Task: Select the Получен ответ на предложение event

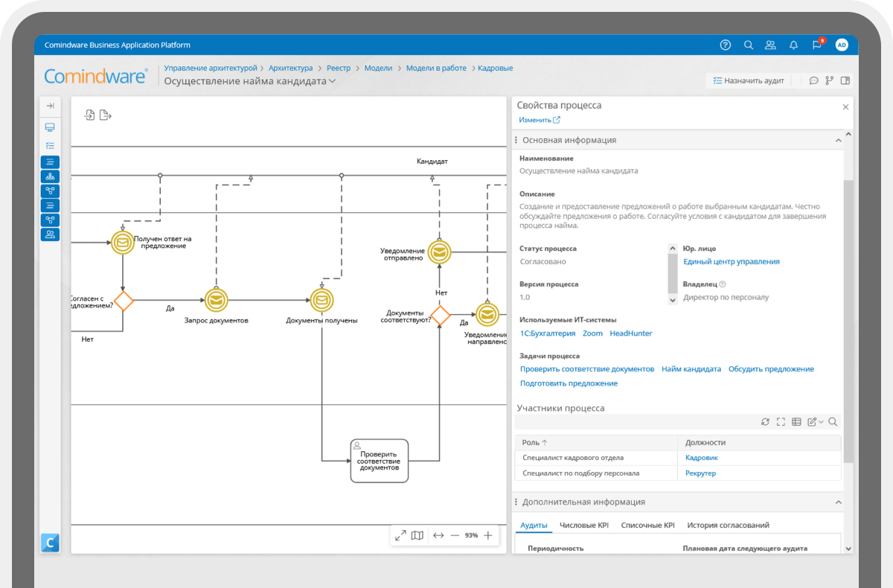Action: (x=123, y=242)
